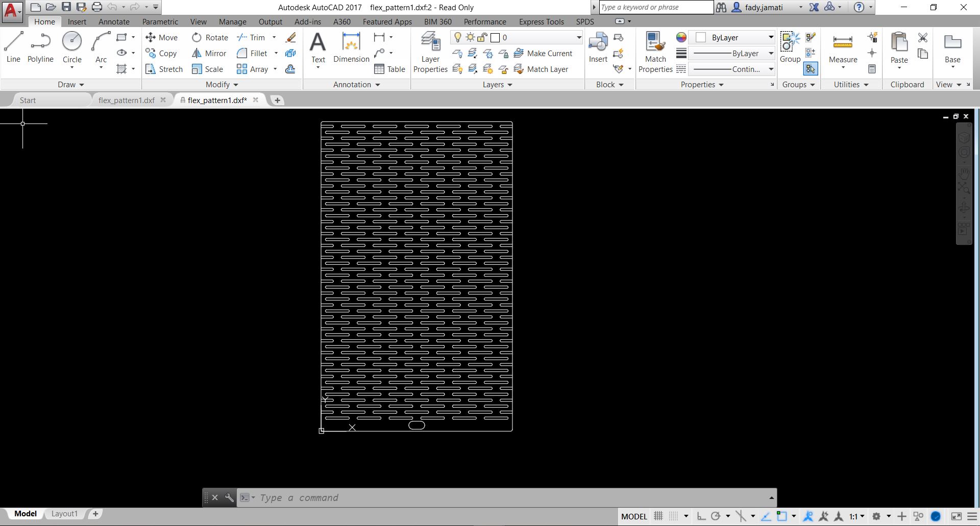Click Make Current layer button
This screenshot has width=980, height=526.
coord(543,53)
